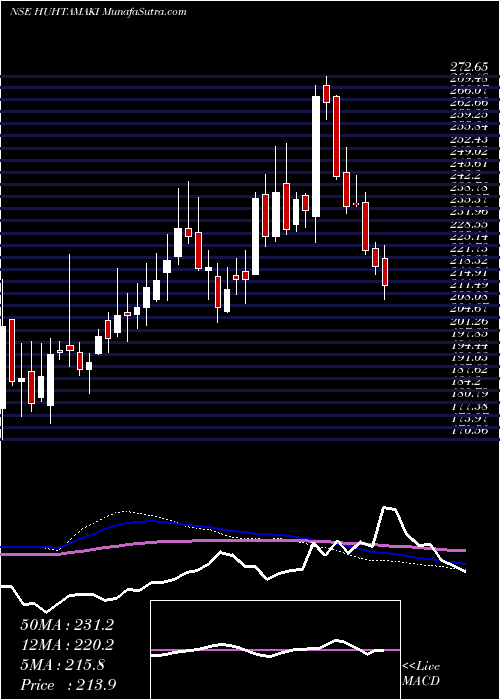This screenshot has width=500, height=700.
Task: Click the 50MA : 231.2 reading
Action: pyautogui.click(x=67, y=625)
